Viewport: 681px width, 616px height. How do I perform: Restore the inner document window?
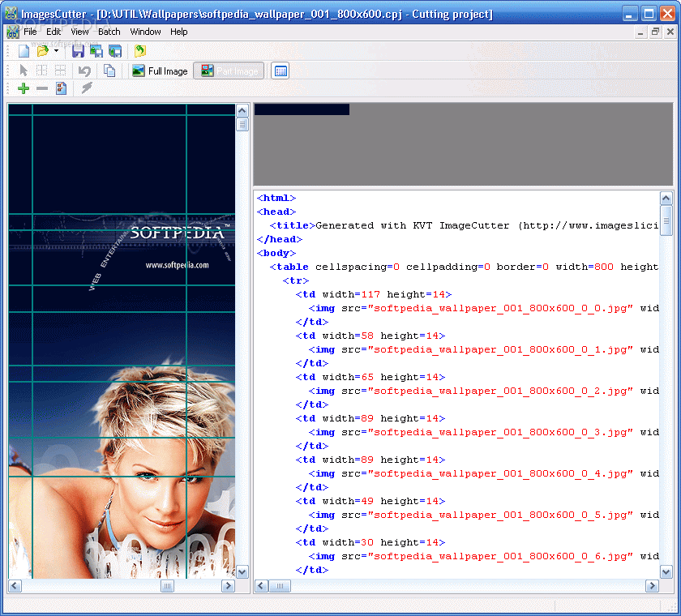(x=655, y=32)
